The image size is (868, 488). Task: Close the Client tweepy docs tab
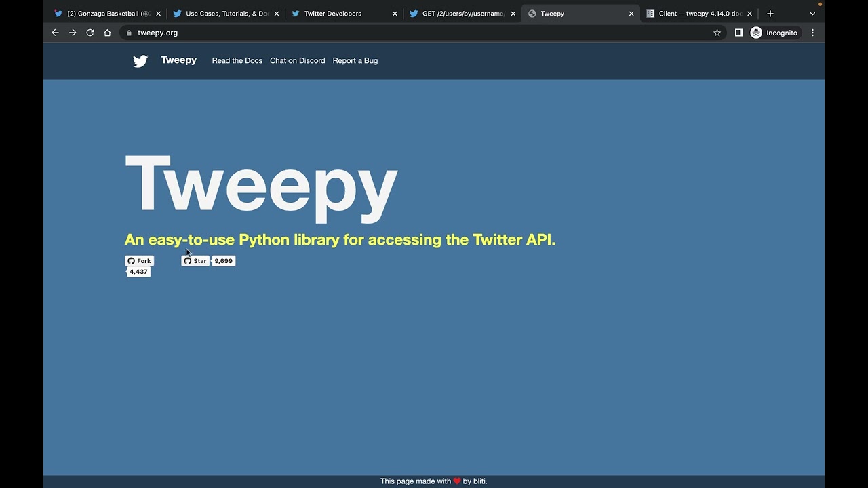[x=749, y=14]
